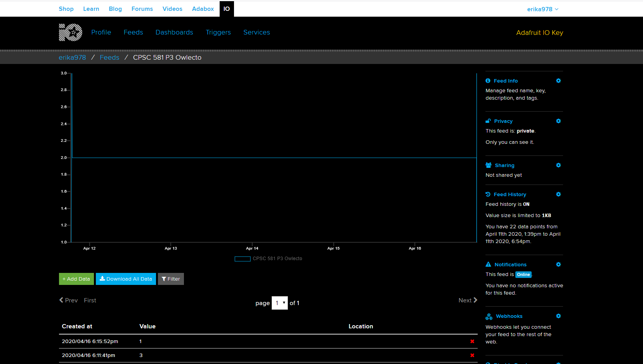Click the Feed History gear icon
Viewport: 643px width, 364px height.
[x=558, y=194]
